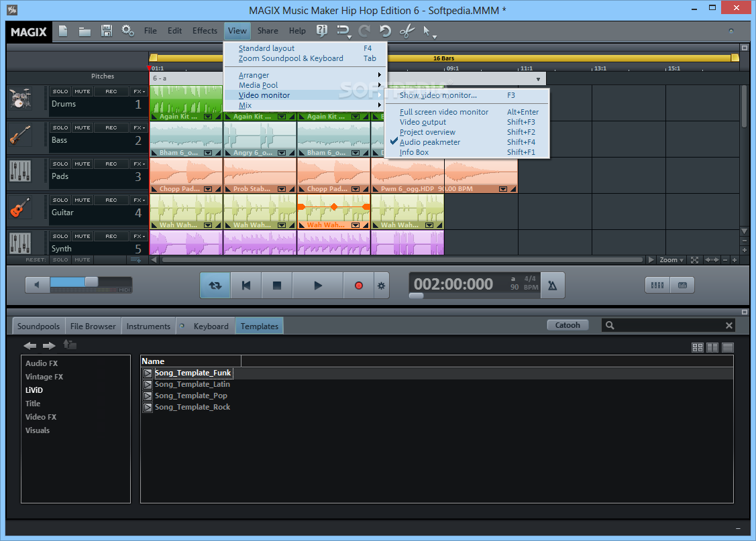Open the keyboard view button in transport
This screenshot has height=541, width=756.
tap(682, 285)
